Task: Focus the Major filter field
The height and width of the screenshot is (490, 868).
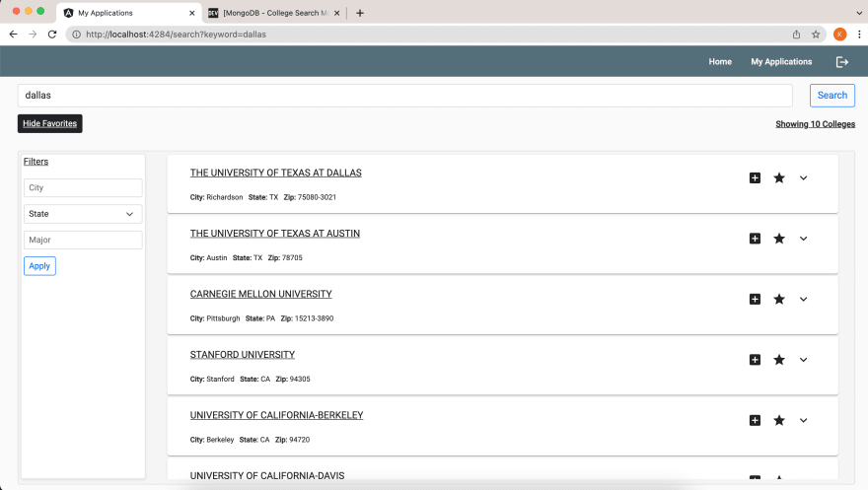Action: click(x=83, y=240)
